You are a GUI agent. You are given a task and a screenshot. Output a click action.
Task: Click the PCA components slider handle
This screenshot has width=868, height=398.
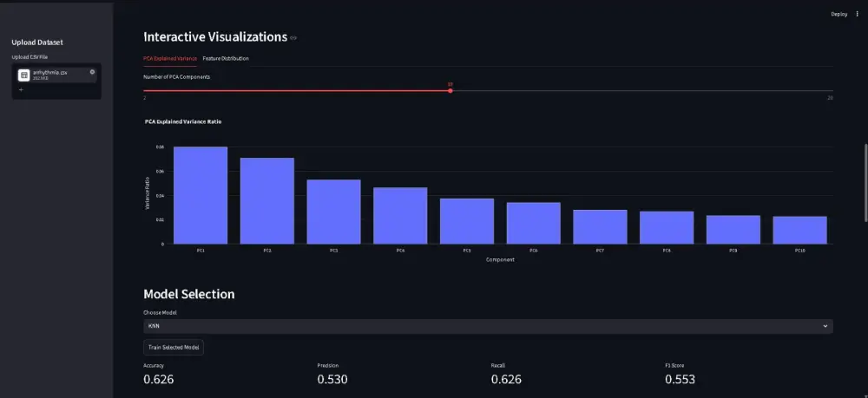(x=450, y=91)
